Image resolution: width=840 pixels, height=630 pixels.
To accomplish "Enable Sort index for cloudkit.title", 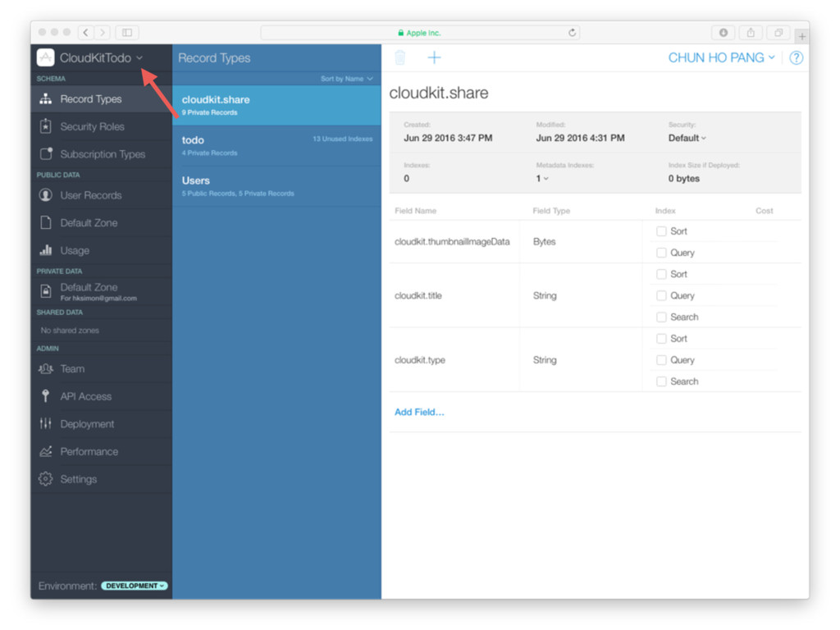I will pyautogui.click(x=662, y=274).
